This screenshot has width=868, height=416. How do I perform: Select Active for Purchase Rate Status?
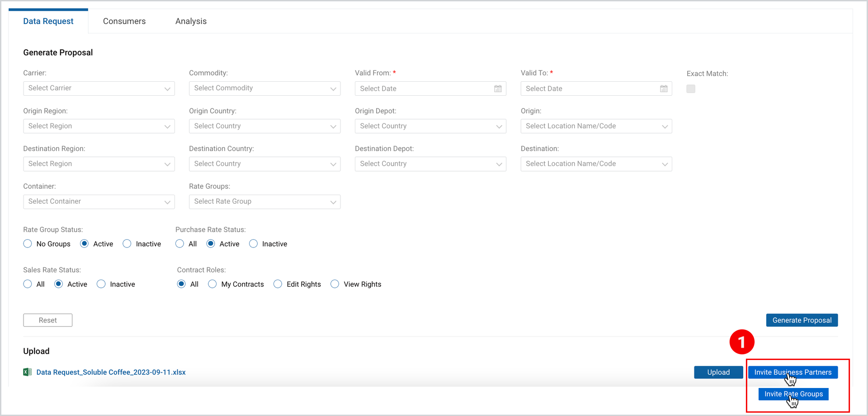point(211,244)
